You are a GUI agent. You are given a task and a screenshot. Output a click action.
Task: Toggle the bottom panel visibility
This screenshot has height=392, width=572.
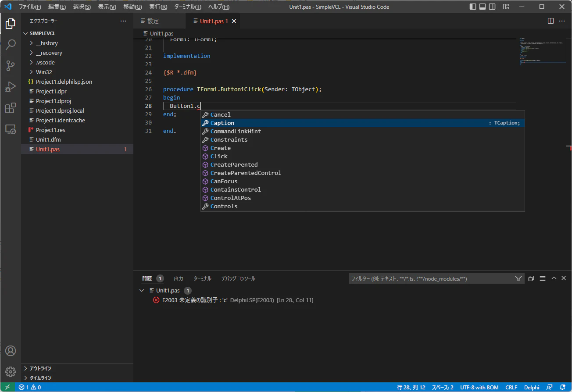[483, 7]
